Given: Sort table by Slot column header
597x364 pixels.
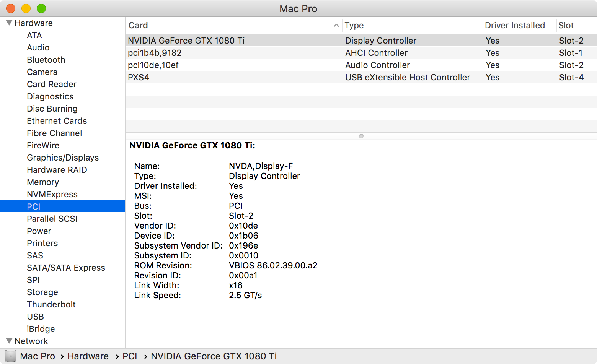Looking at the screenshot, I should [x=576, y=26].
